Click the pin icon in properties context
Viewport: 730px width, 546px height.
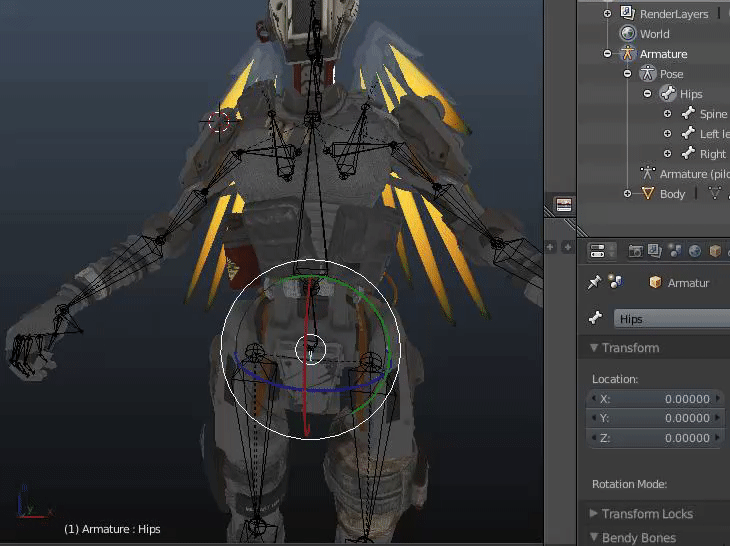[x=594, y=282]
